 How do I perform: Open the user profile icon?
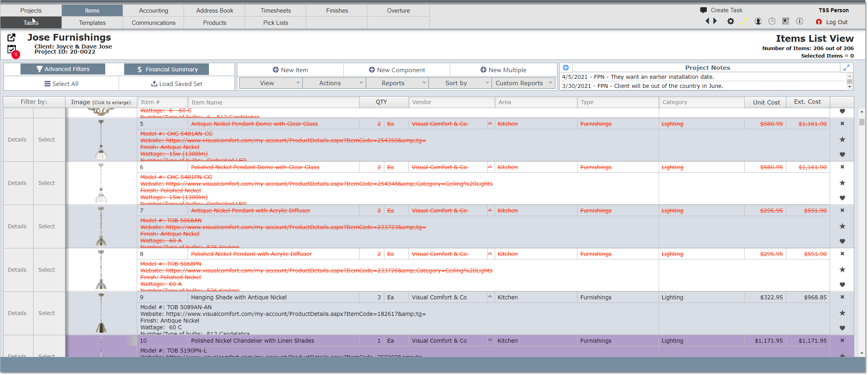[x=758, y=21]
